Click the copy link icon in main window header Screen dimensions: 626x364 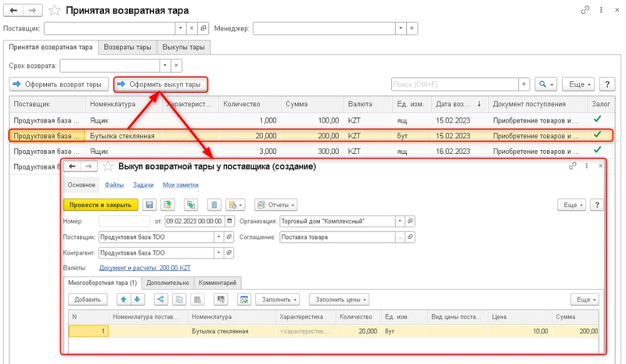click(x=585, y=10)
